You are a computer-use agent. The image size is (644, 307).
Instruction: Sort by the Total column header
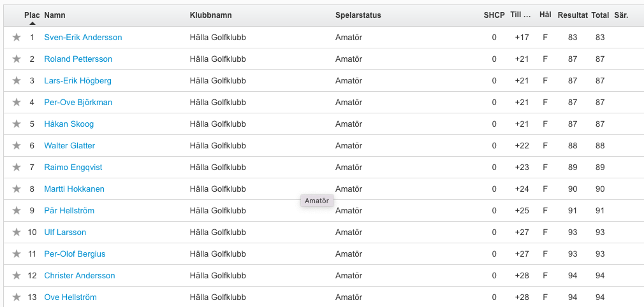pyautogui.click(x=600, y=15)
